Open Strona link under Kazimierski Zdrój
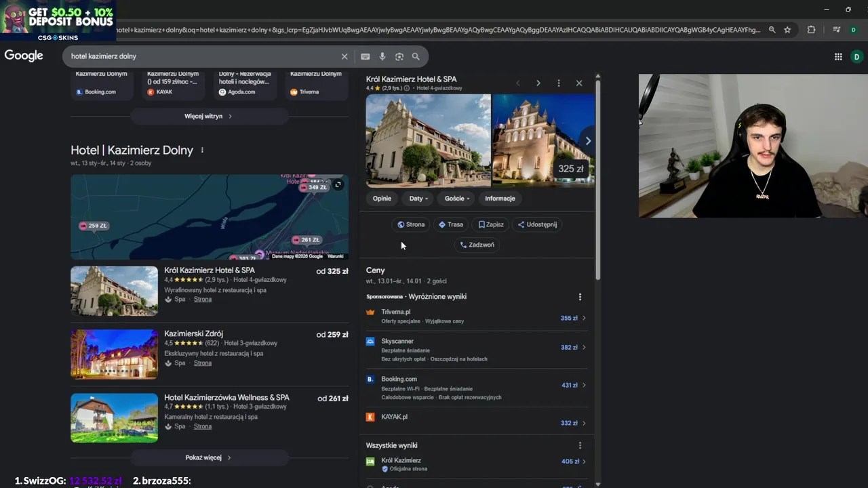Screen dimensions: 868x488 (203, 363)
